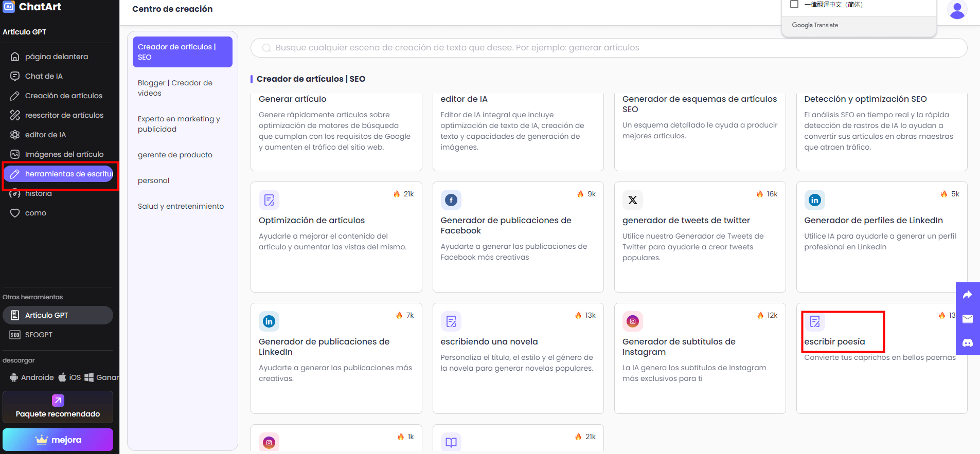Open the user profile avatar
Screen dimensions: 980x454
[957, 10]
